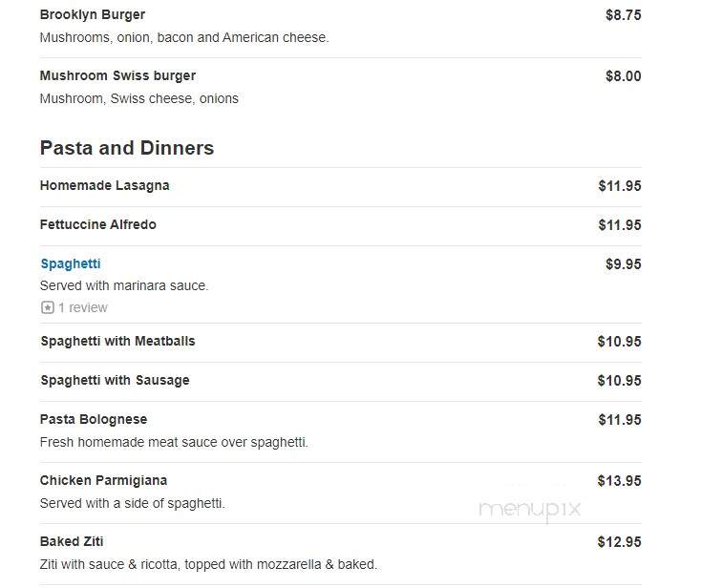The image size is (701, 588).
Task: Click the $12.95 Baked Ziti price
Action: (619, 542)
